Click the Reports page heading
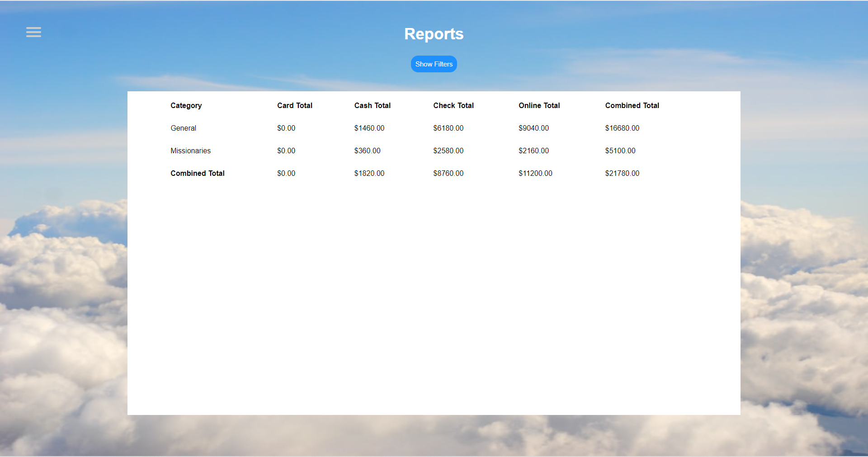Screen dimensions: 868x457 [x=434, y=34]
